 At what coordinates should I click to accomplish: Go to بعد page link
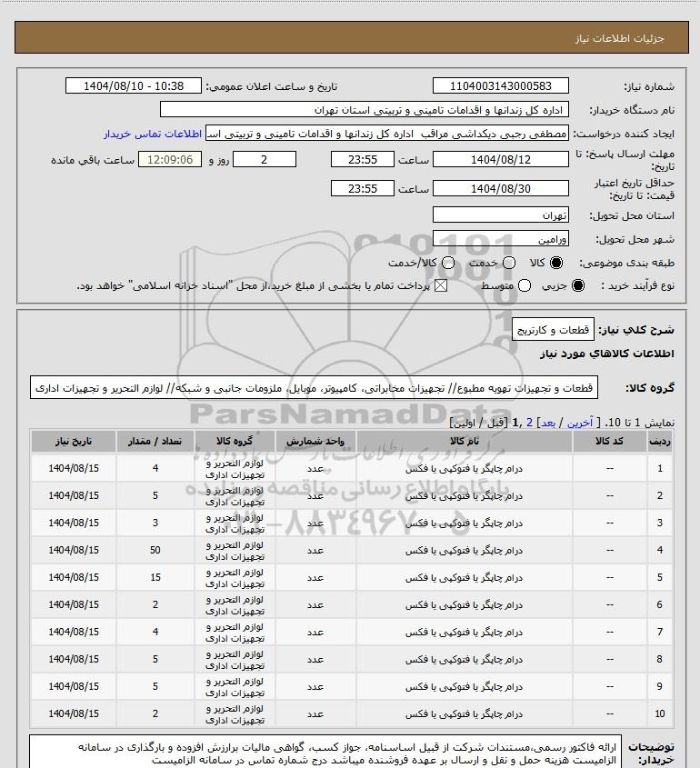point(547,423)
